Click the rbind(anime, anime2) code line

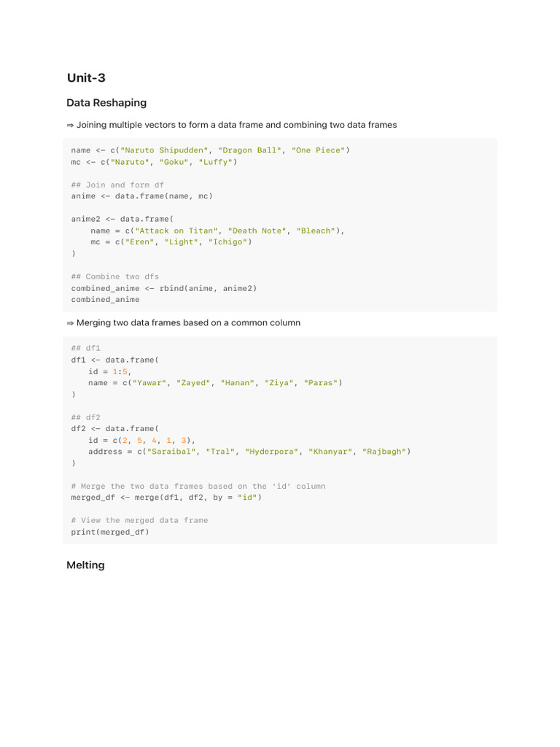point(164,288)
